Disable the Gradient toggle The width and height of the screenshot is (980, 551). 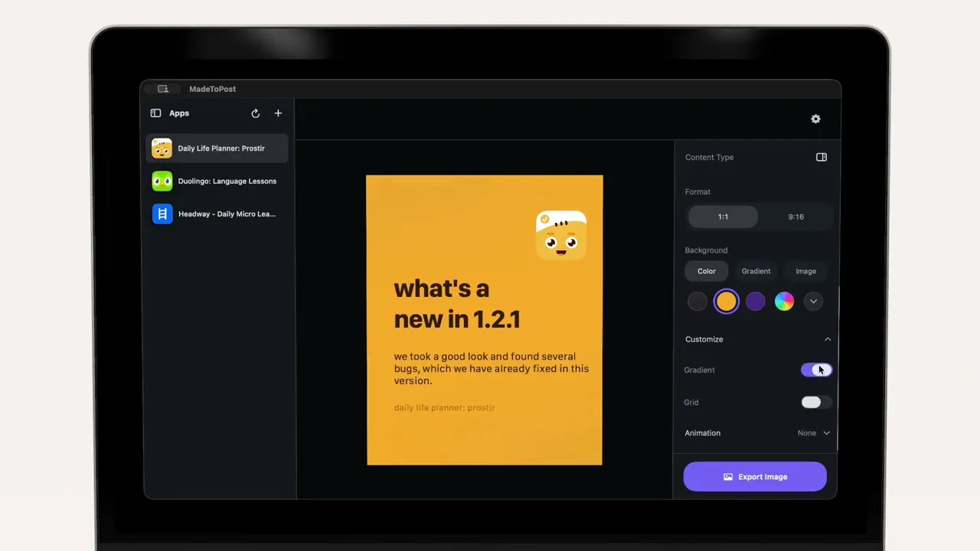pos(816,370)
